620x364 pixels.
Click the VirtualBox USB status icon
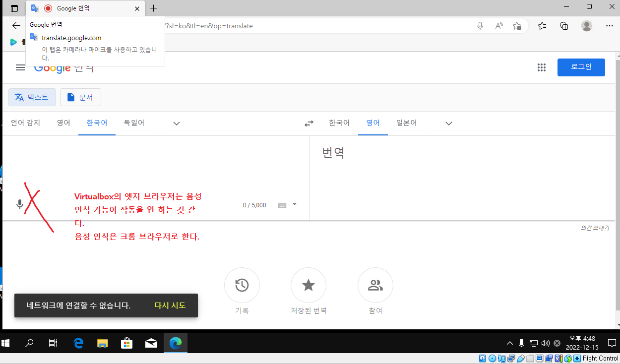[x=521, y=359]
